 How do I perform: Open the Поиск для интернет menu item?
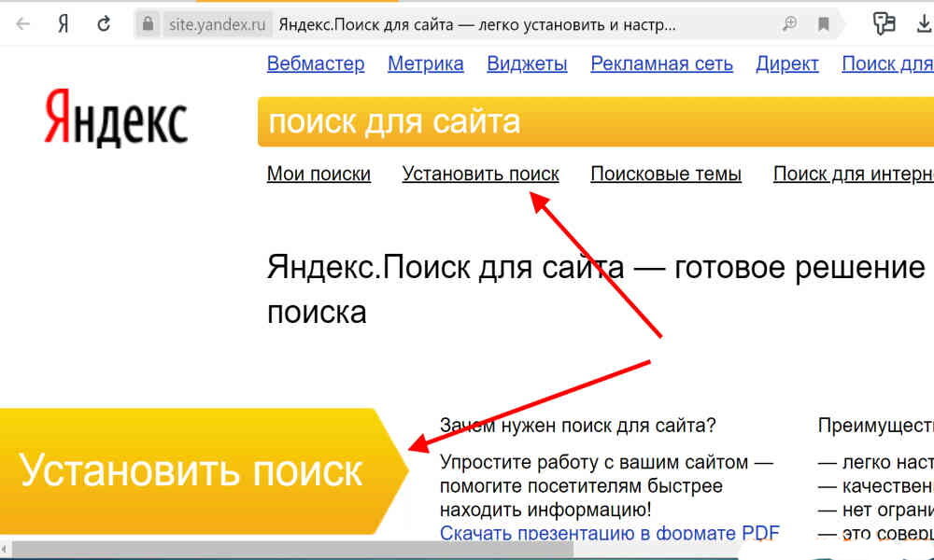[x=853, y=174]
